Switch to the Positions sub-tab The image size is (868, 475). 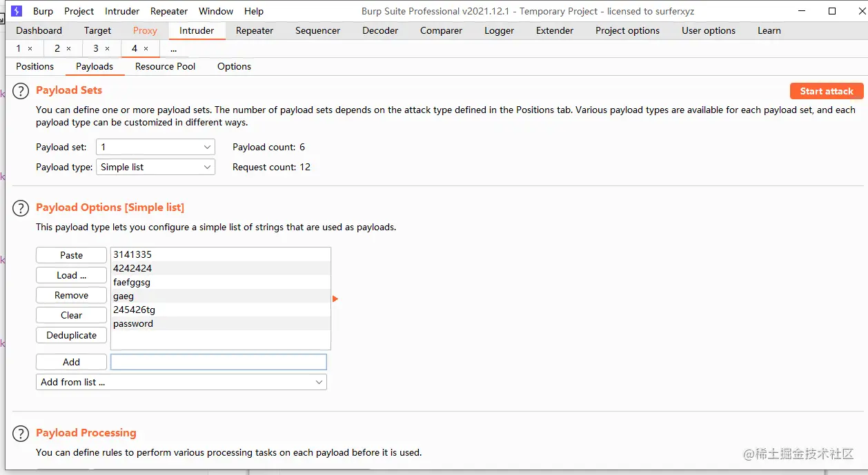pos(35,66)
